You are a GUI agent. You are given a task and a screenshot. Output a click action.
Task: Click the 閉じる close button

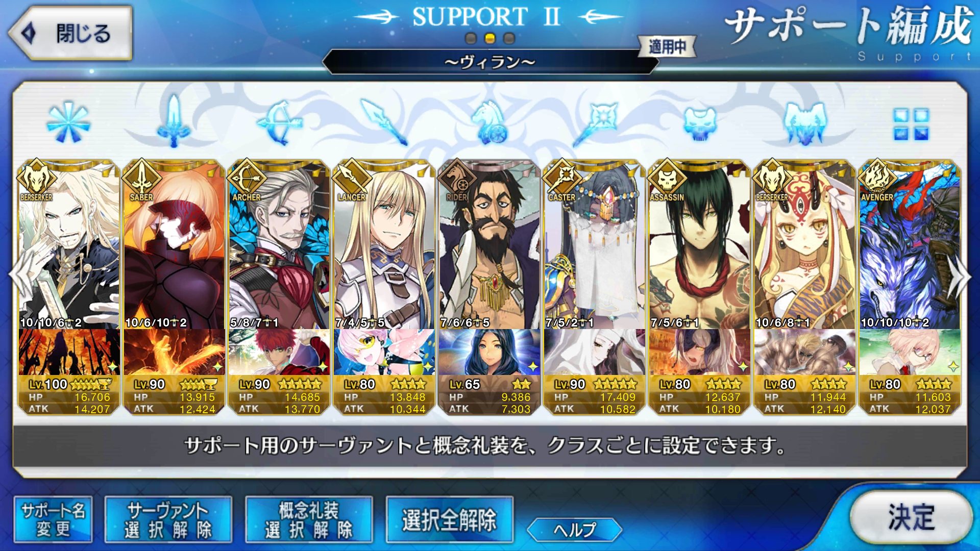point(70,33)
